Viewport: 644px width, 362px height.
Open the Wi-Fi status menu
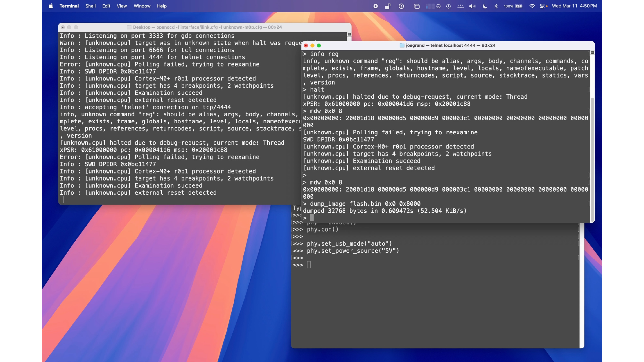pyautogui.click(x=532, y=6)
